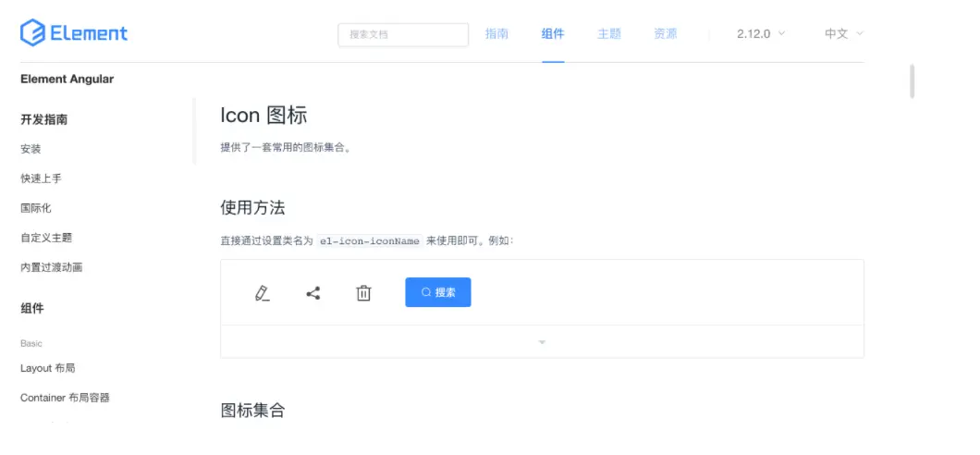Click the edit pencil icon
Viewport: 980px width, 455px height.
pyautogui.click(x=263, y=292)
